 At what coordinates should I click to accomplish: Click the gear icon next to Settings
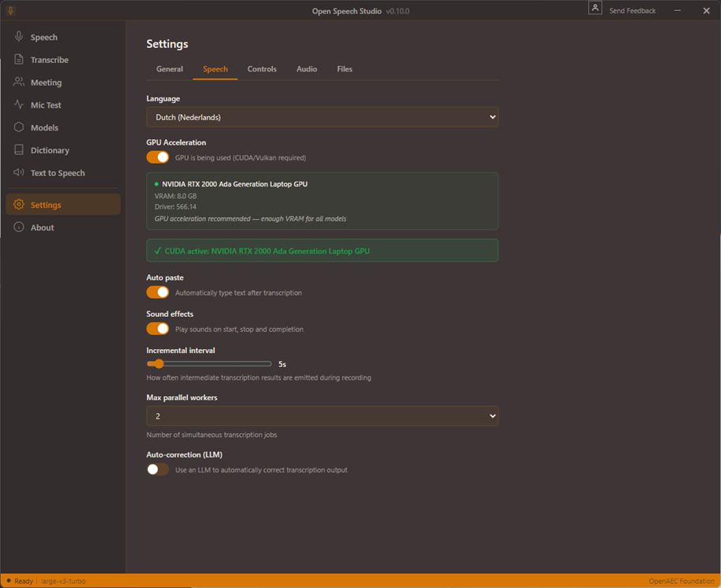(x=19, y=204)
